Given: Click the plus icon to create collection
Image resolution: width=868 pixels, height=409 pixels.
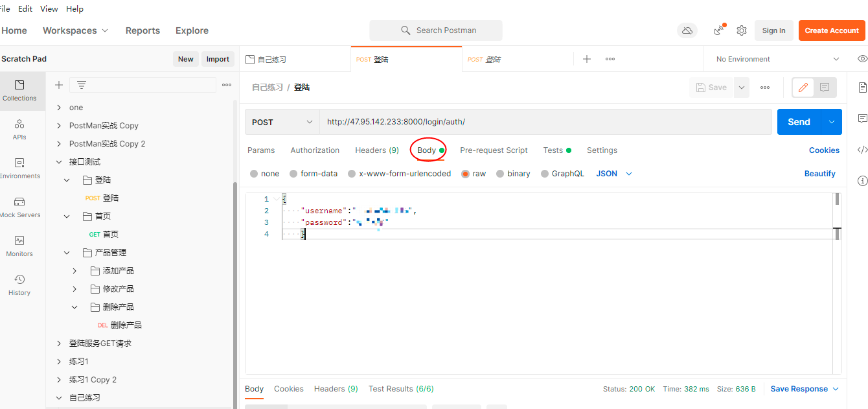Looking at the screenshot, I should click(59, 85).
